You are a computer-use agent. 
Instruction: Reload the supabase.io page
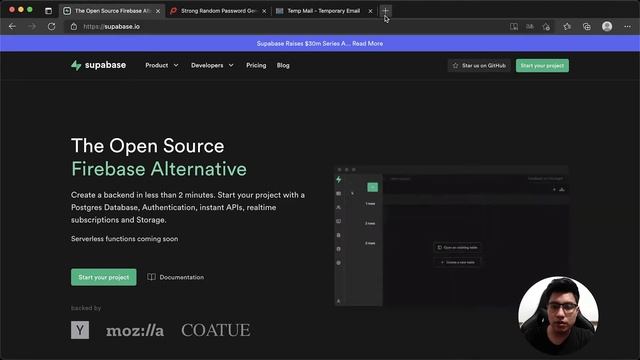click(51, 27)
